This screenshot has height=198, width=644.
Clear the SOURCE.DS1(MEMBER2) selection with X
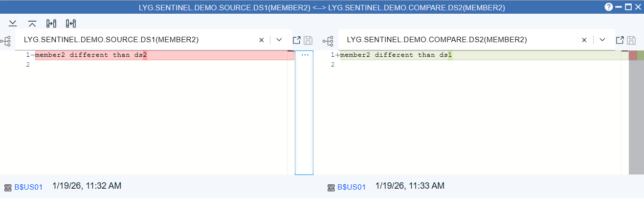click(261, 40)
